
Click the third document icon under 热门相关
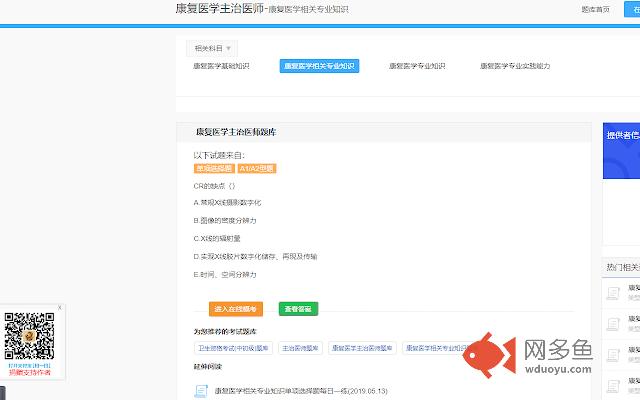pyautogui.click(x=613, y=355)
